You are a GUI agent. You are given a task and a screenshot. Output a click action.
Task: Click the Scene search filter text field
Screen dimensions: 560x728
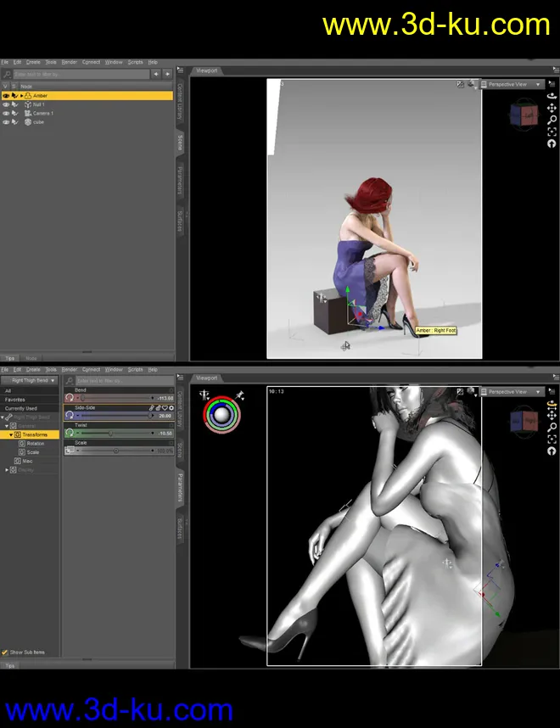click(x=81, y=75)
